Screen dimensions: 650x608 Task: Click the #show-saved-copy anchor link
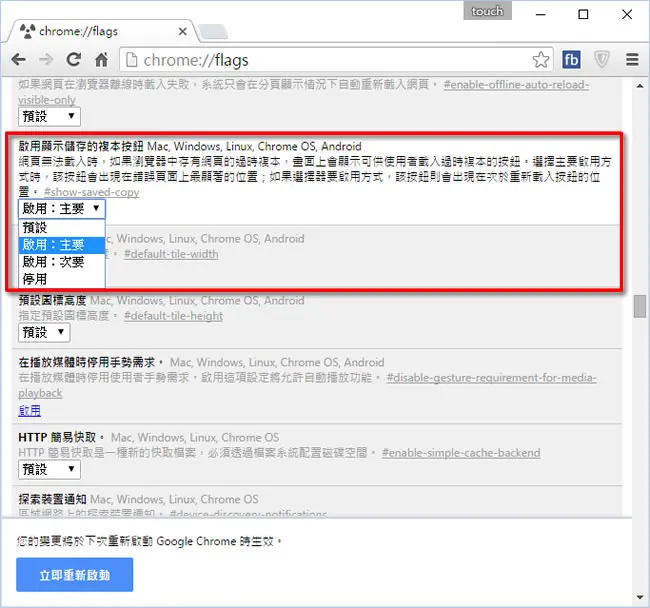[92, 192]
